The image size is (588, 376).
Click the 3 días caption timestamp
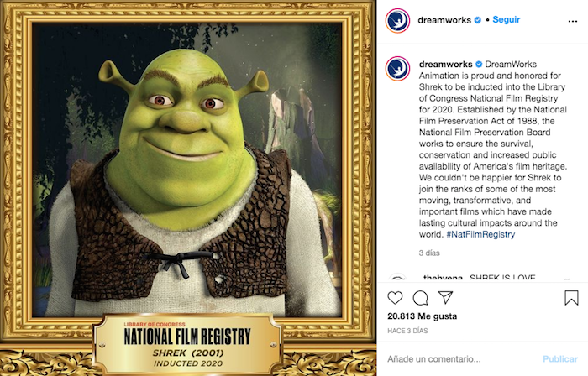429,253
